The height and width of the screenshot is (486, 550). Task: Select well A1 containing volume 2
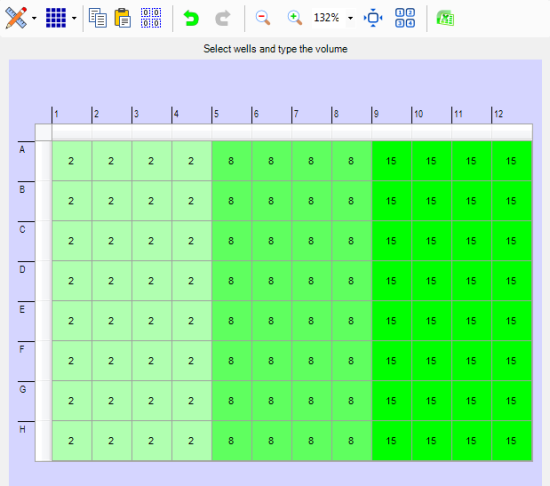point(72,161)
